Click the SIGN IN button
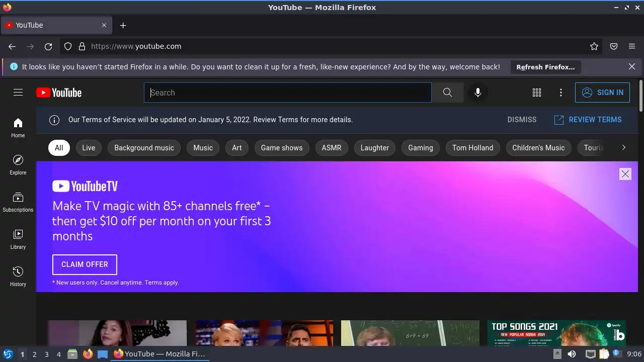644x362 pixels. pos(602,93)
